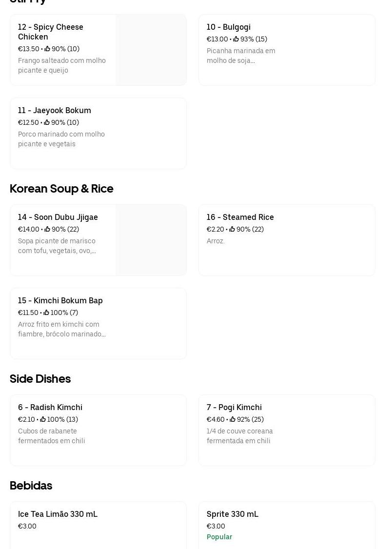
Task: Click Soon Dubu Jjigae thumbs-up icon
Action: (x=47, y=229)
